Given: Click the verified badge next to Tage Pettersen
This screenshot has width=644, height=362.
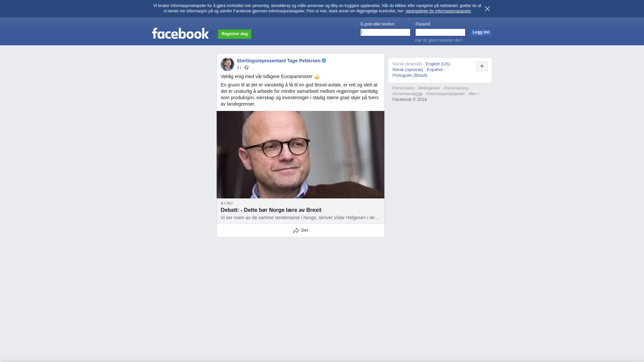Looking at the screenshot, I should (324, 61).
